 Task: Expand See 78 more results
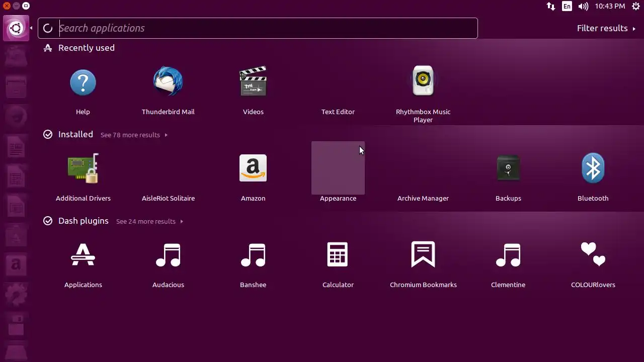click(x=134, y=135)
